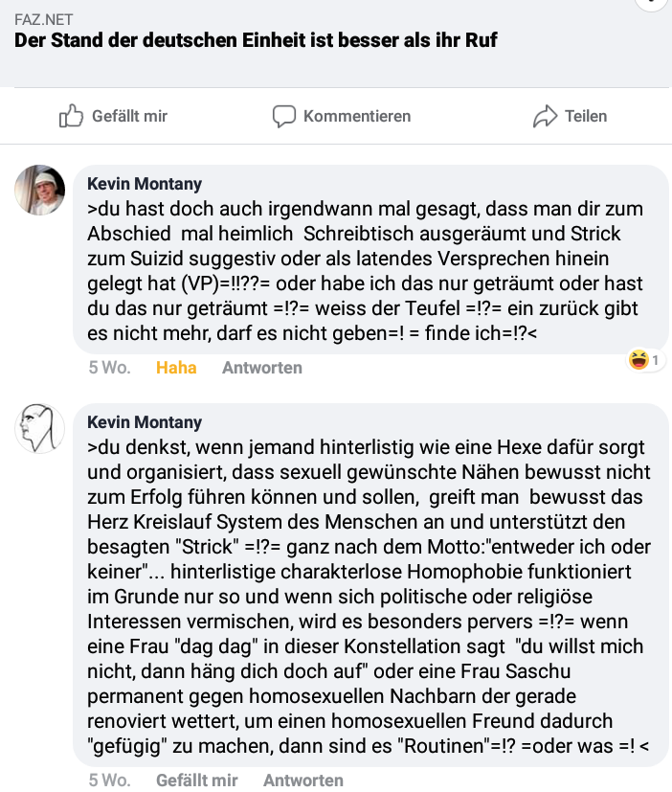Click the first comment text bubble
The width and height of the screenshot is (672, 792).
tap(371, 260)
